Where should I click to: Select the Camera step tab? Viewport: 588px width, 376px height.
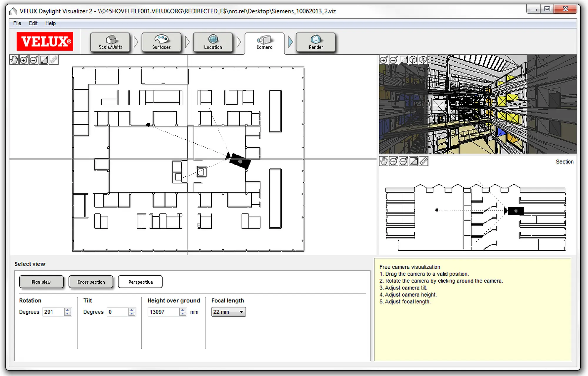[264, 43]
